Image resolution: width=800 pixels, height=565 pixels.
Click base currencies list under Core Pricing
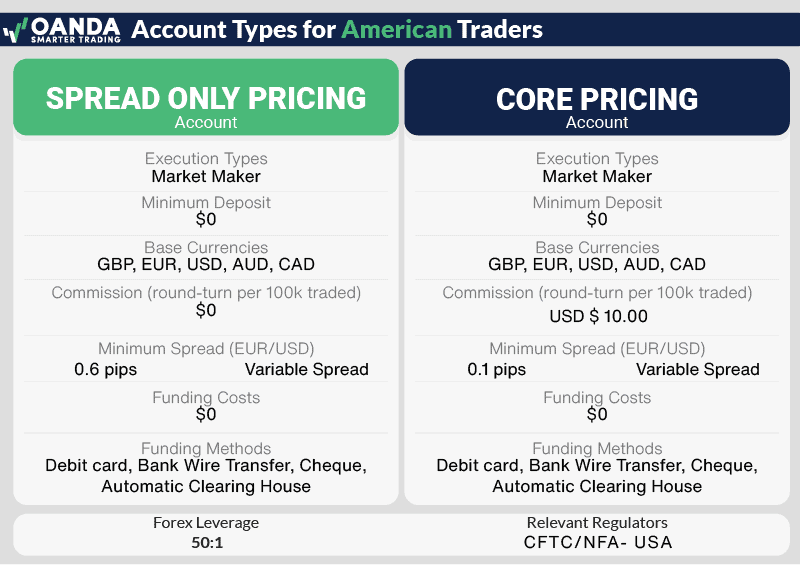click(597, 265)
